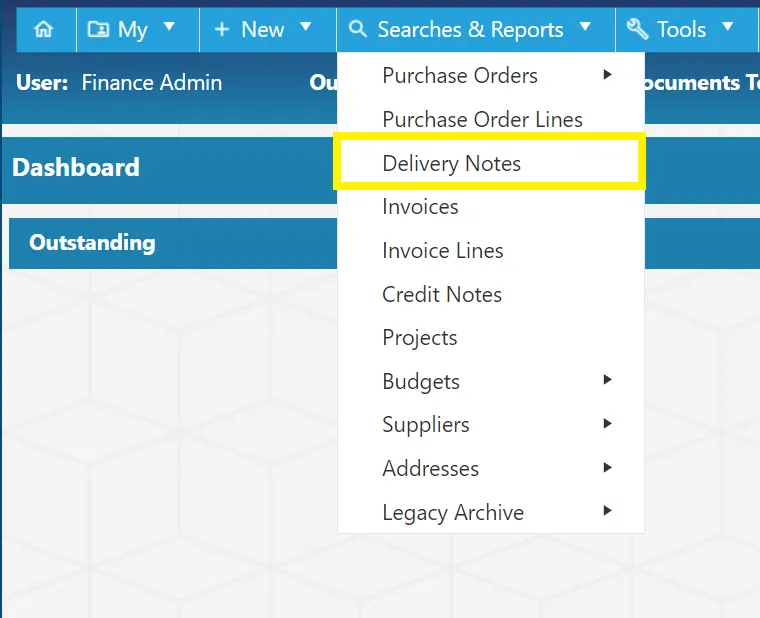Click the Dashboard heading
The width and height of the screenshot is (760, 618).
(x=76, y=167)
